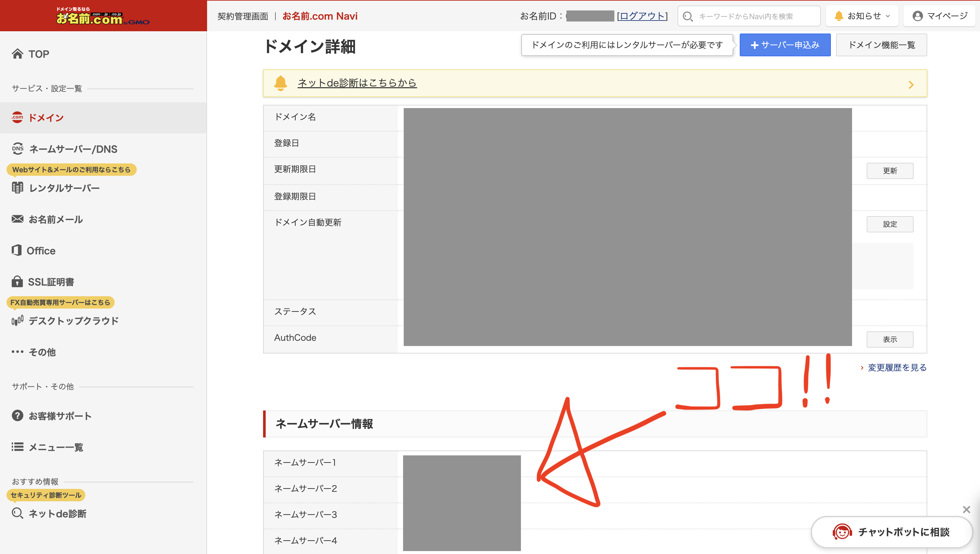
Task: Open お名前メール envelope icon
Action: [x=17, y=219]
